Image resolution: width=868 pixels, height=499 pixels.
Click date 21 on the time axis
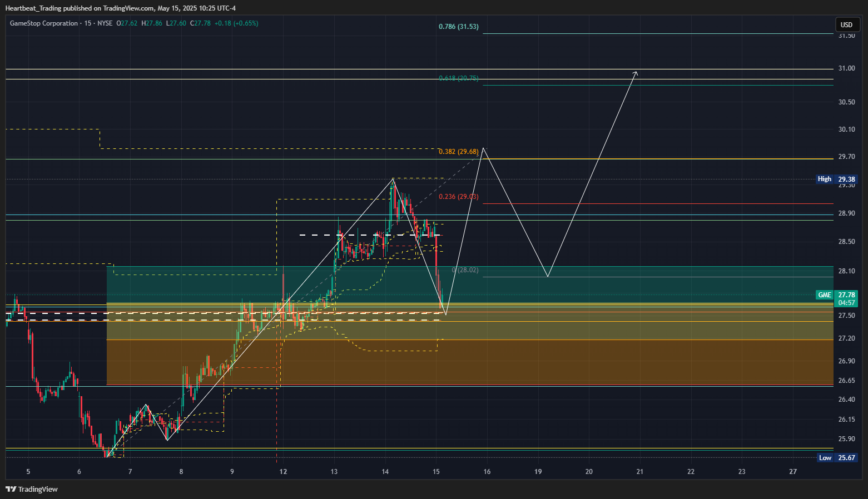point(640,472)
